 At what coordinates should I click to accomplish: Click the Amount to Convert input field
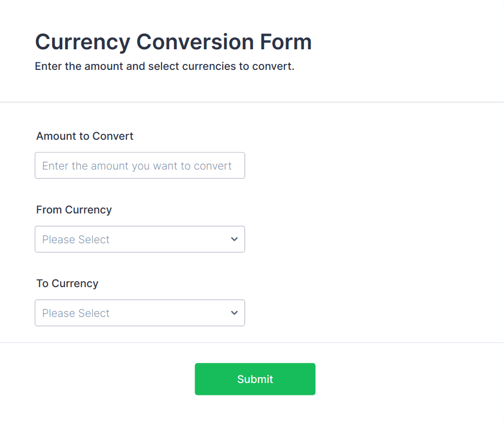coord(139,166)
